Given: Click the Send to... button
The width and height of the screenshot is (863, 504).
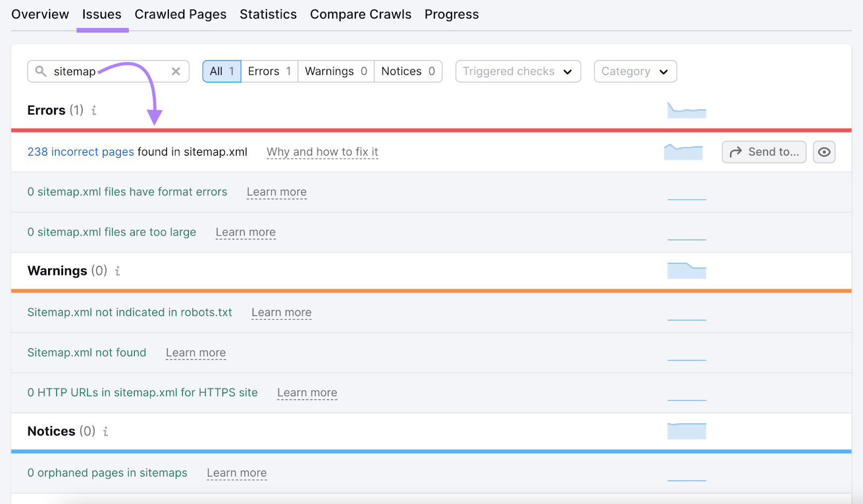Looking at the screenshot, I should tap(764, 151).
